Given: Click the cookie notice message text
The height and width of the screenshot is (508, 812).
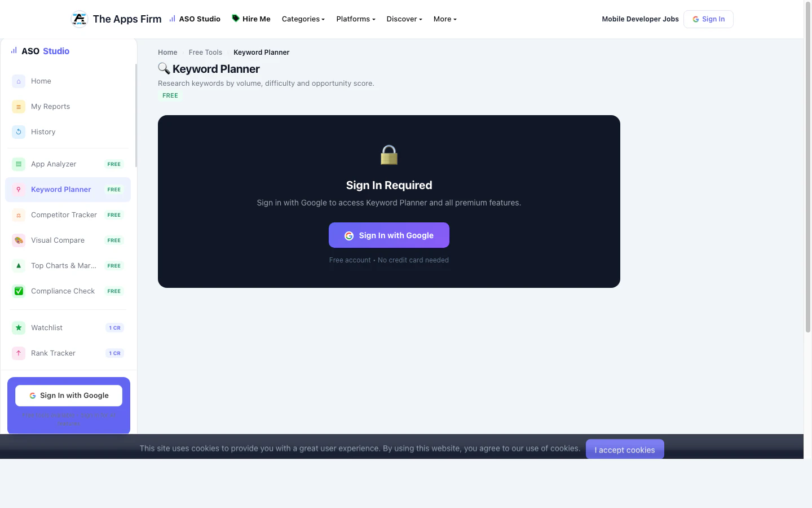Looking at the screenshot, I should (x=360, y=448).
